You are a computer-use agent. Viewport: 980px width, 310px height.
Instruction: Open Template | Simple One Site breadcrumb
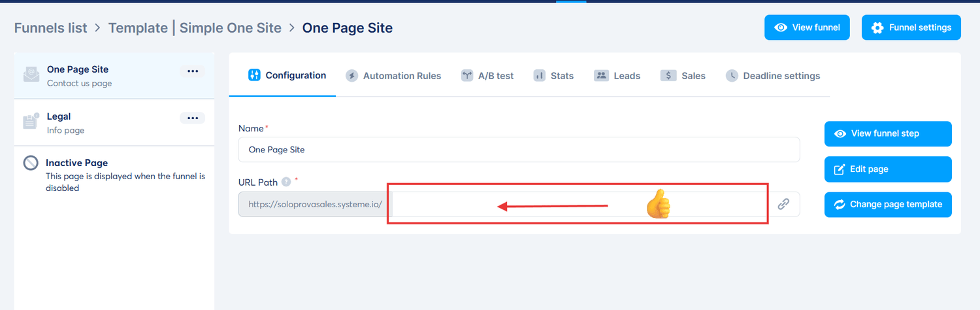click(195, 28)
